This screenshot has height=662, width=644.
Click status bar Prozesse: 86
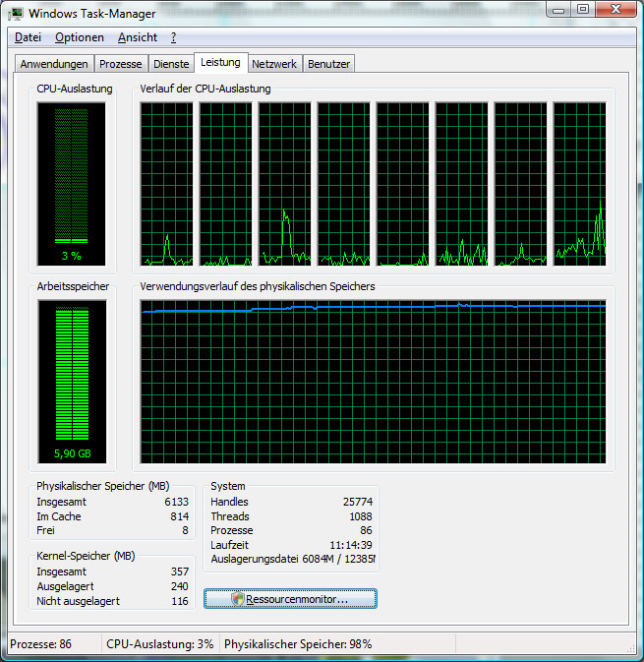41,644
